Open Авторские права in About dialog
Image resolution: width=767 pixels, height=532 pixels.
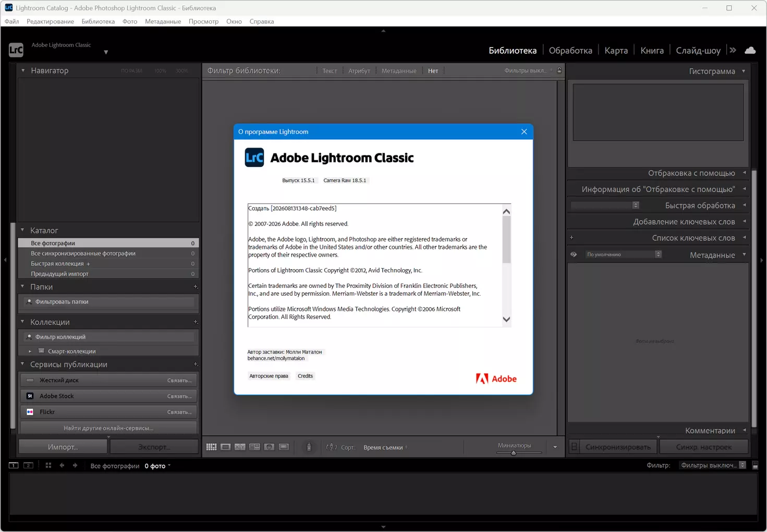pos(269,376)
